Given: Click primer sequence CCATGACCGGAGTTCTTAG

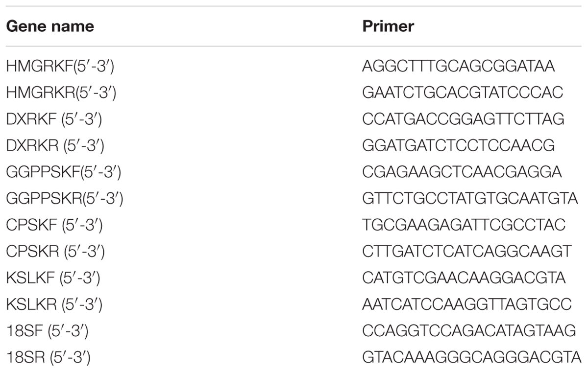Looking at the screenshot, I should tap(464, 119).
